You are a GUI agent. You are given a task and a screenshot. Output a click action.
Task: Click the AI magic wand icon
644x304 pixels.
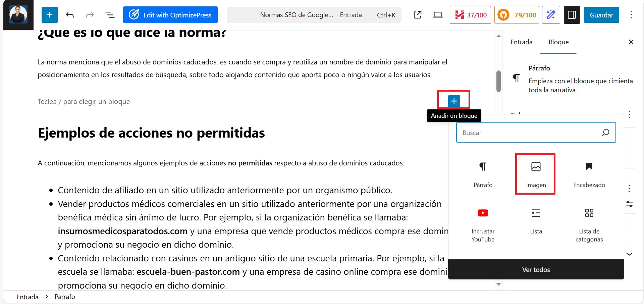[551, 15]
